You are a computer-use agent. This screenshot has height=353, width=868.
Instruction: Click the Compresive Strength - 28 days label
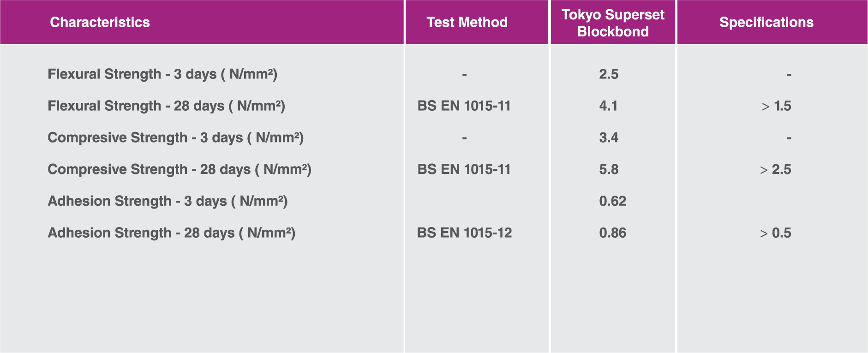coord(180,169)
